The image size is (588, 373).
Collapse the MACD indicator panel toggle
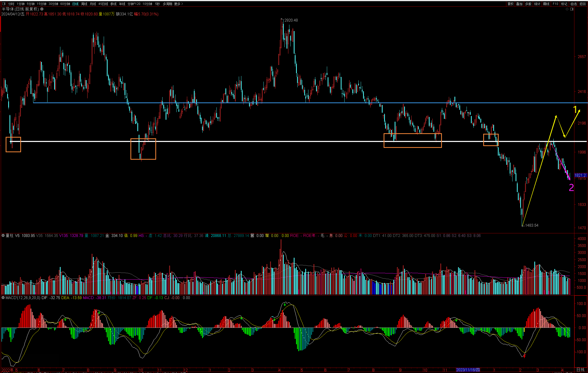pyautogui.click(x=3, y=298)
